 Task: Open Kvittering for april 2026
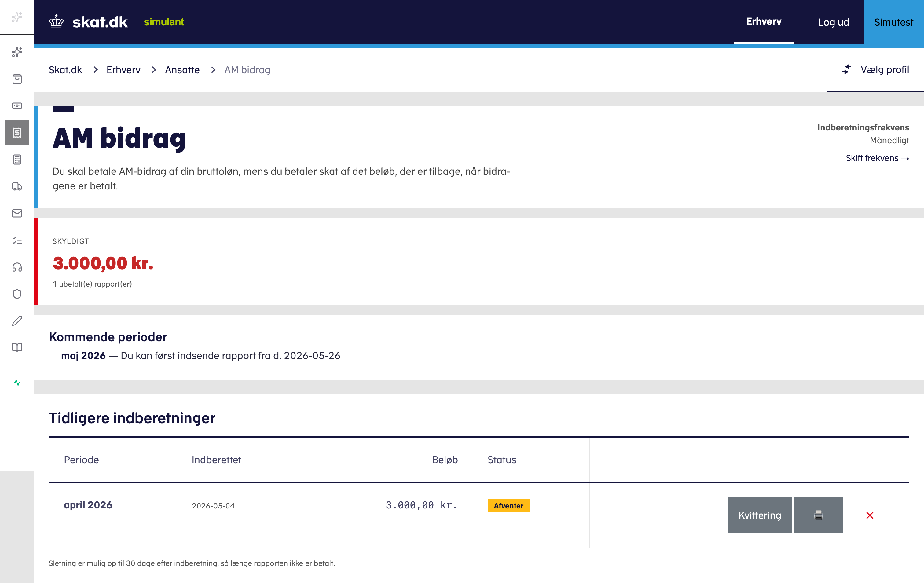[759, 515]
